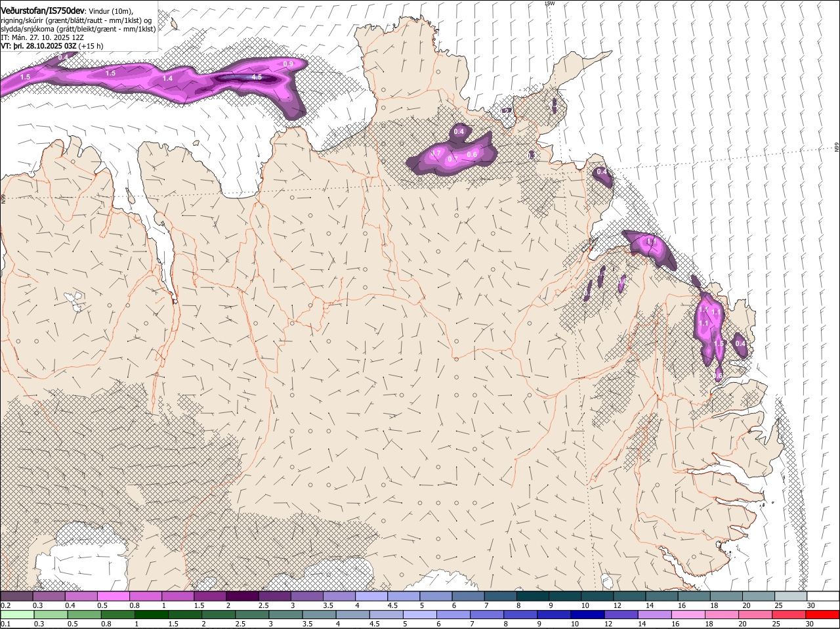
Task: Bottom legend row: red swatch after 30
Action: click(823, 615)
